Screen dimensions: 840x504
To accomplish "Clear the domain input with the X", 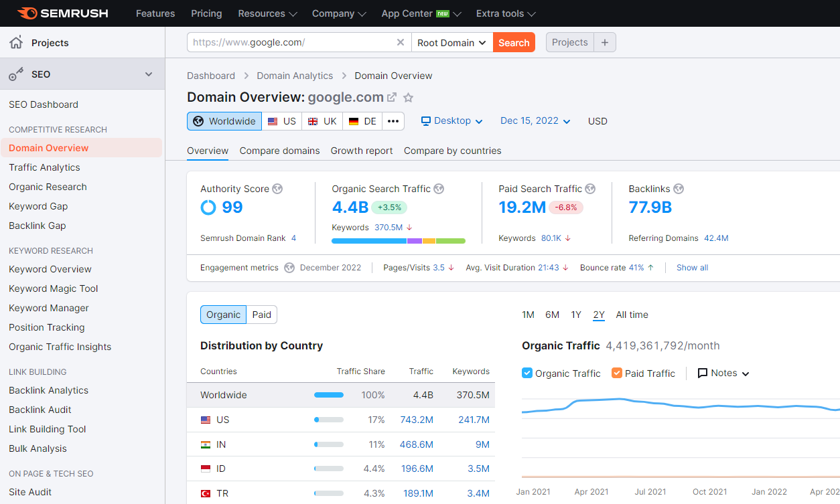I will [x=401, y=41].
